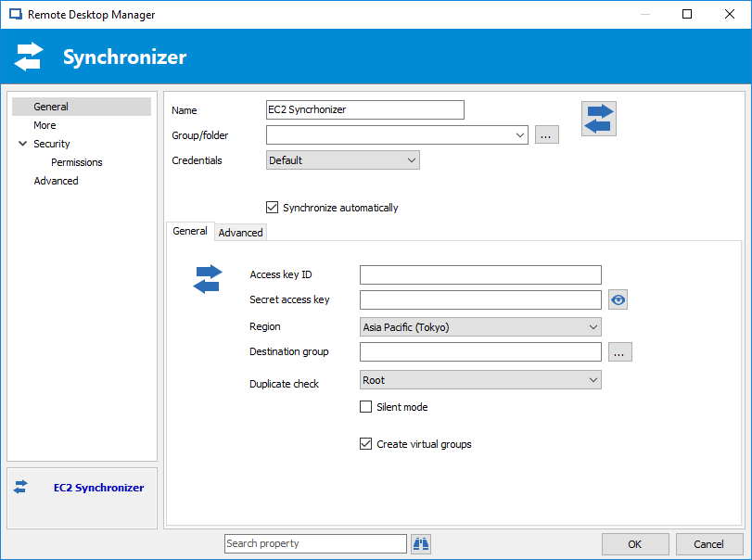Image resolution: width=752 pixels, height=560 pixels.
Task: Focus the Access key ID field
Action: (x=480, y=274)
